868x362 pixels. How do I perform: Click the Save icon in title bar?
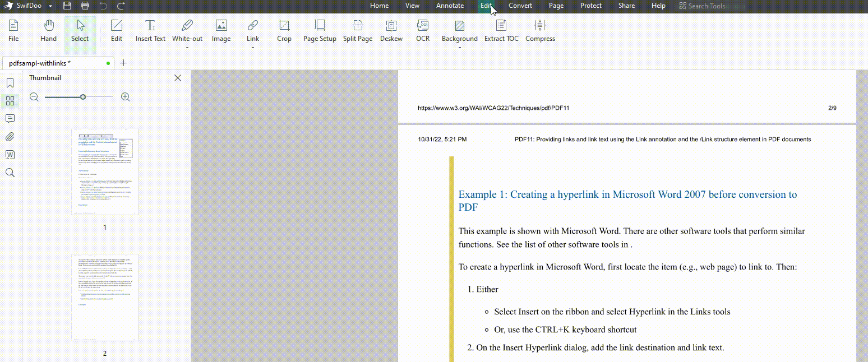pyautogui.click(x=67, y=6)
